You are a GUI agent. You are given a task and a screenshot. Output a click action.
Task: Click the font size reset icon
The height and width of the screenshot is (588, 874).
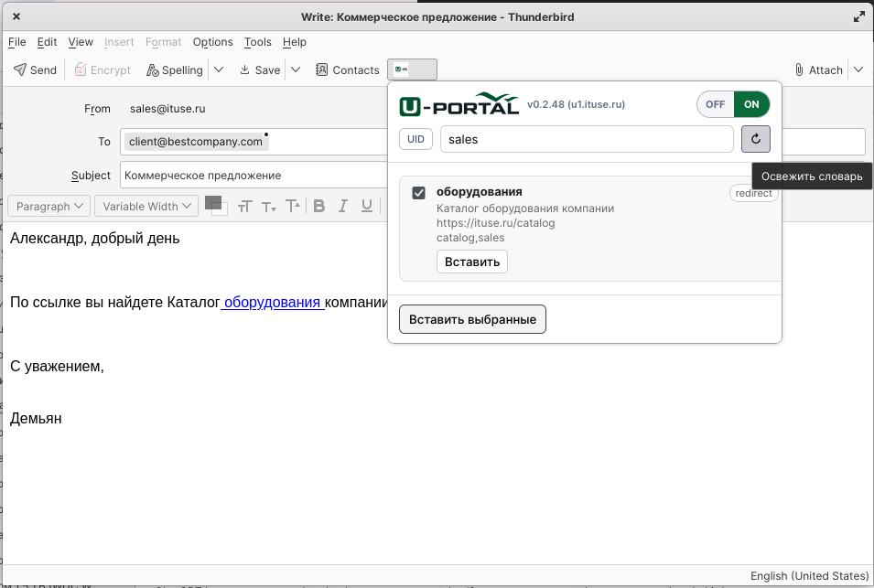tap(244, 207)
